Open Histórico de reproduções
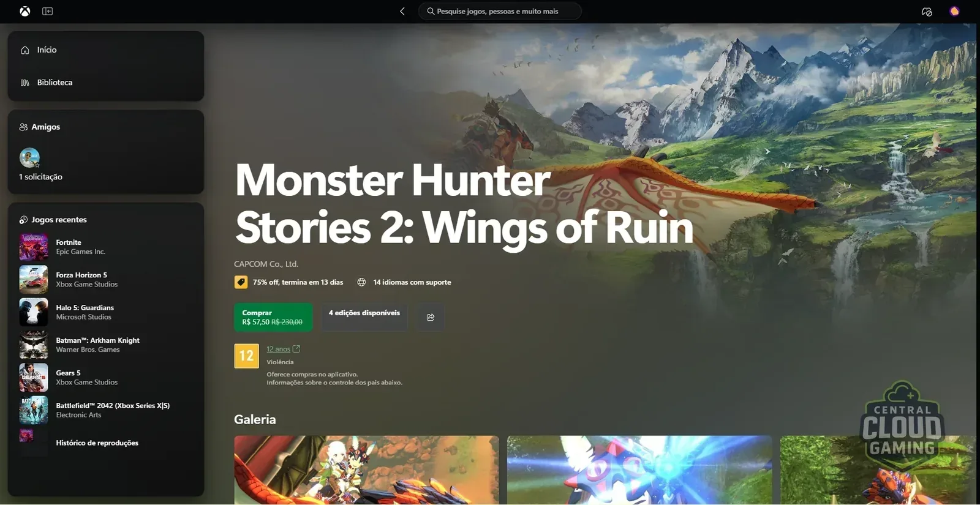This screenshot has height=505, width=980. click(97, 443)
